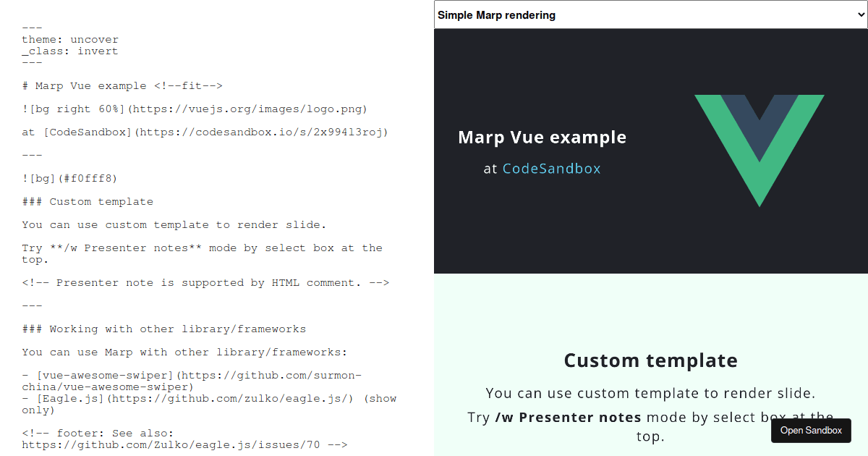This screenshot has height=456, width=868.
Task: Click the CodeSandbox link on the dark slide
Action: [551, 168]
